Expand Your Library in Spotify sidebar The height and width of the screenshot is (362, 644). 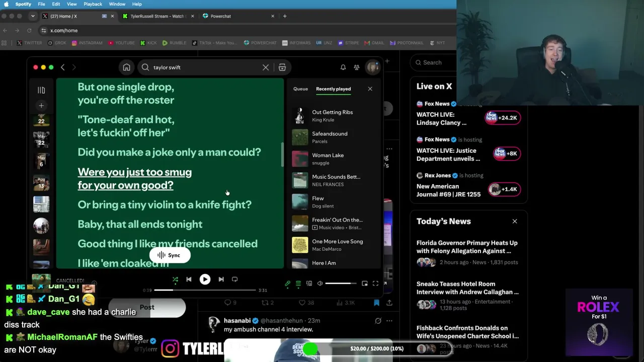[41, 90]
